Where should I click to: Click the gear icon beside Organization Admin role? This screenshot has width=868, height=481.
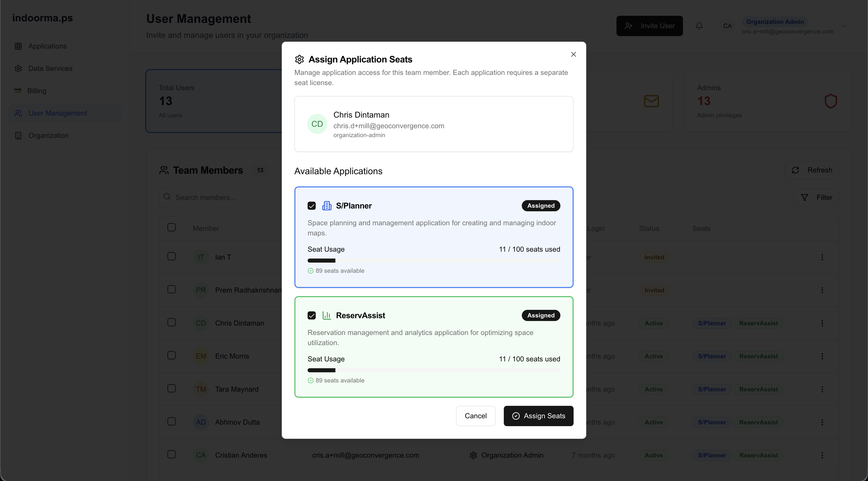(x=473, y=455)
